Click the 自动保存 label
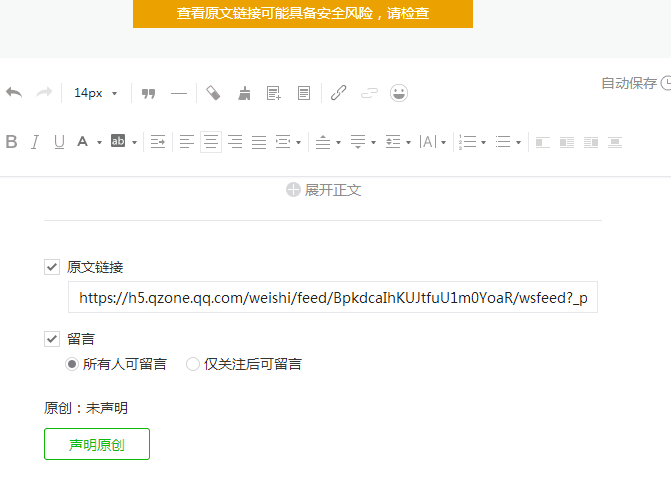 tap(629, 83)
